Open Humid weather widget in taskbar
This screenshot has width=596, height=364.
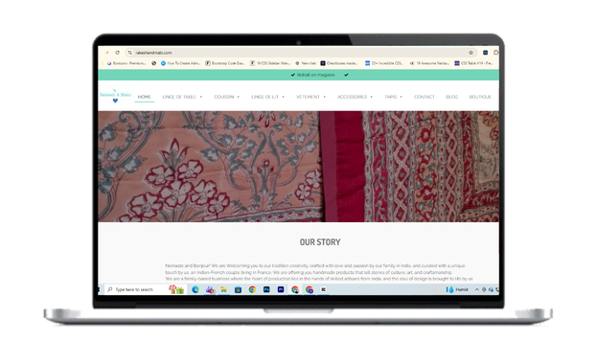coord(457,289)
